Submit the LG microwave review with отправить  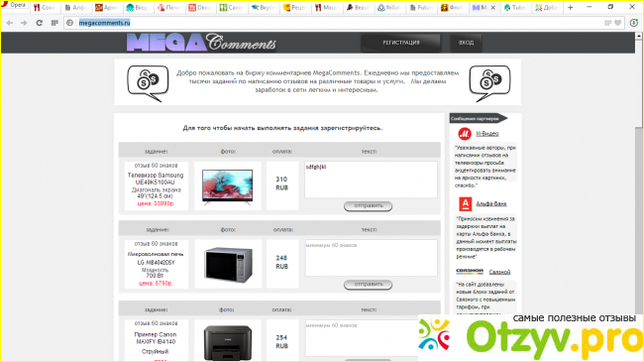tap(368, 285)
